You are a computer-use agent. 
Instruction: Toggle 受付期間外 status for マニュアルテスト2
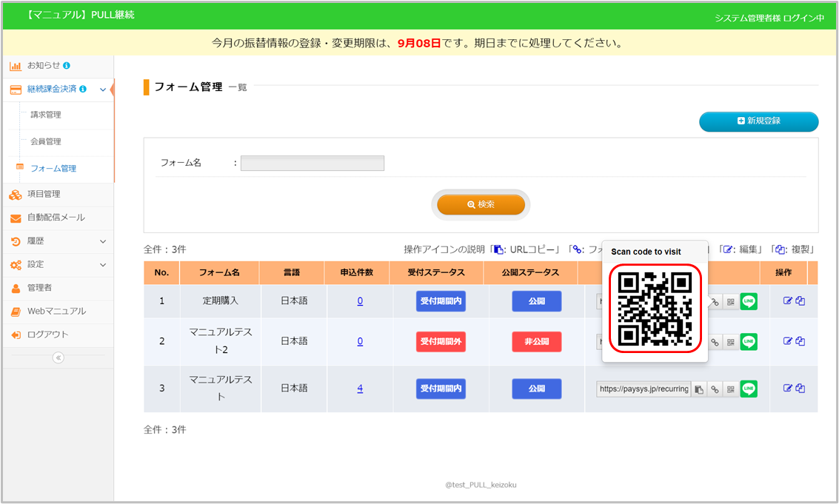(x=441, y=341)
